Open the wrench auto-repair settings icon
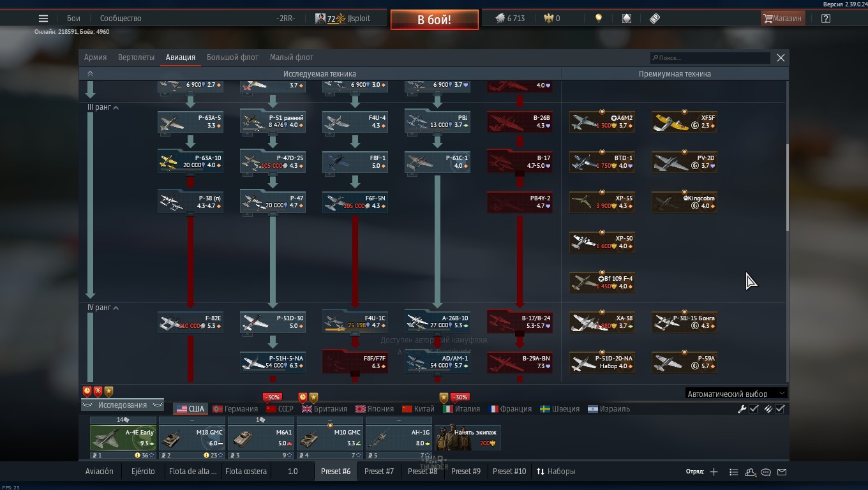 pyautogui.click(x=742, y=409)
